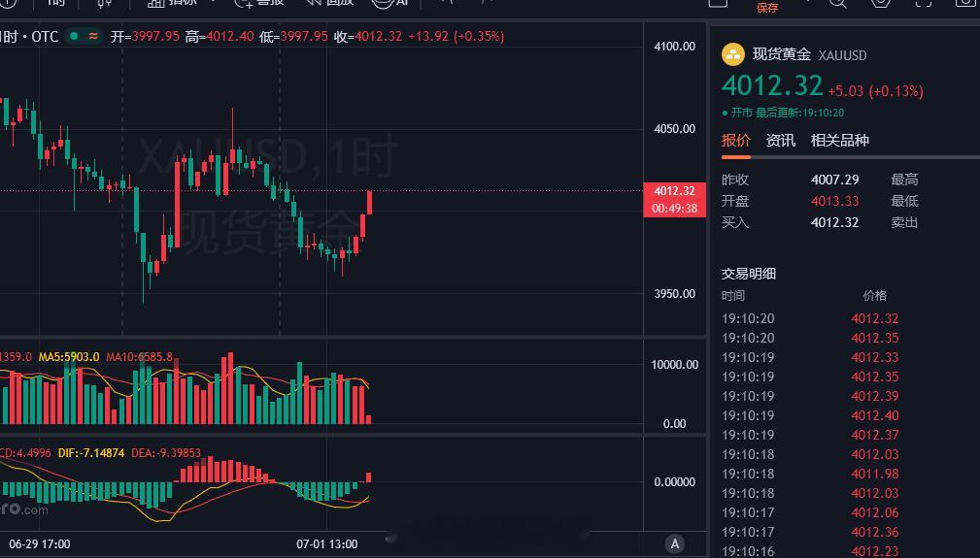Click the large green 4012.32 quote price
The height and width of the screenshot is (558, 980).
772,86
